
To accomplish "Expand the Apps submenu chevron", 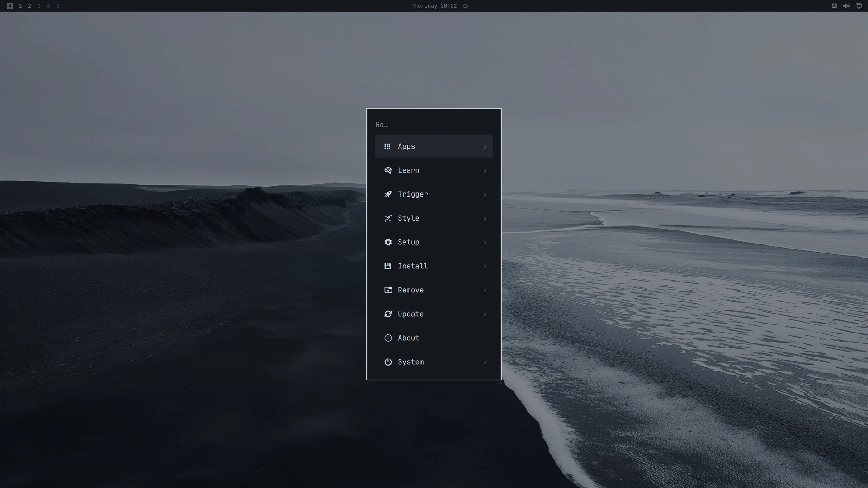I will coord(485,146).
